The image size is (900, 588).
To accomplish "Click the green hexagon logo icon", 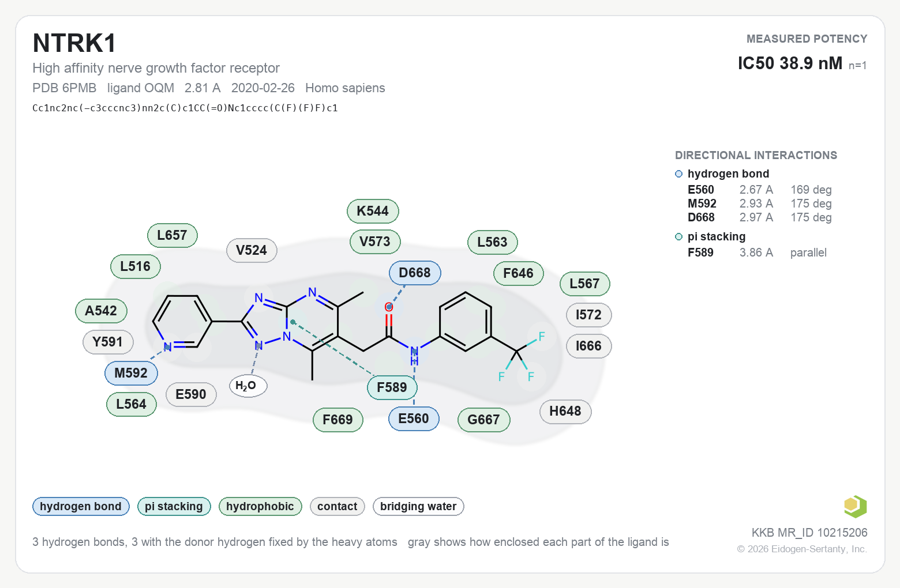I will coord(855,507).
